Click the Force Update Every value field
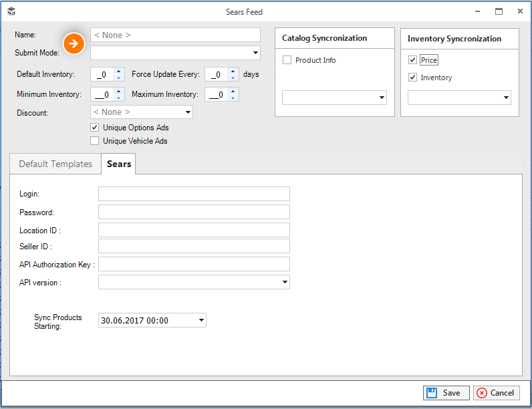 [217, 74]
